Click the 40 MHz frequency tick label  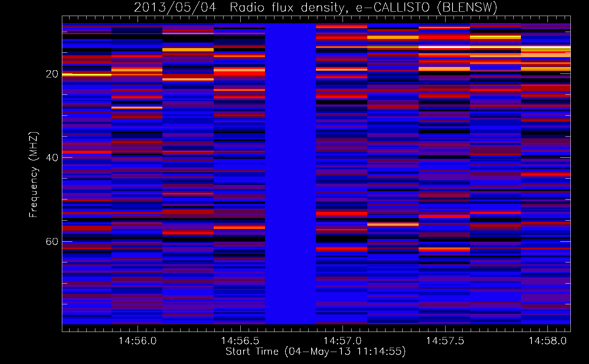(x=52, y=158)
